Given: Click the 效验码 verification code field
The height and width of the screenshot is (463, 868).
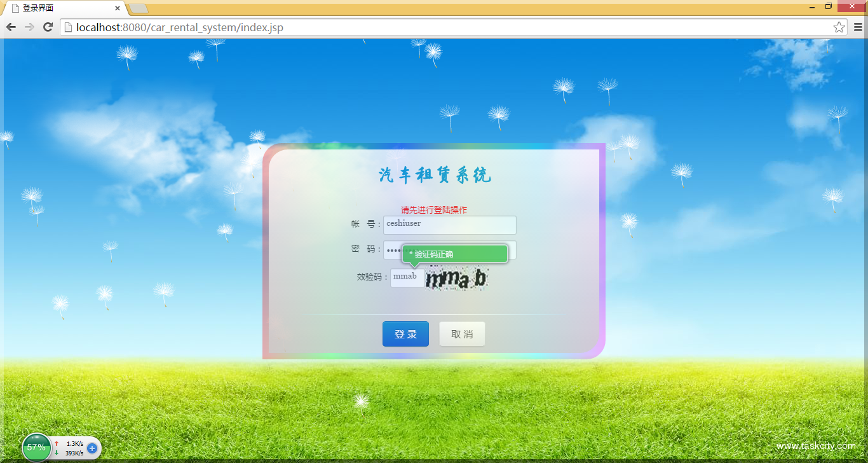Looking at the screenshot, I should (407, 277).
